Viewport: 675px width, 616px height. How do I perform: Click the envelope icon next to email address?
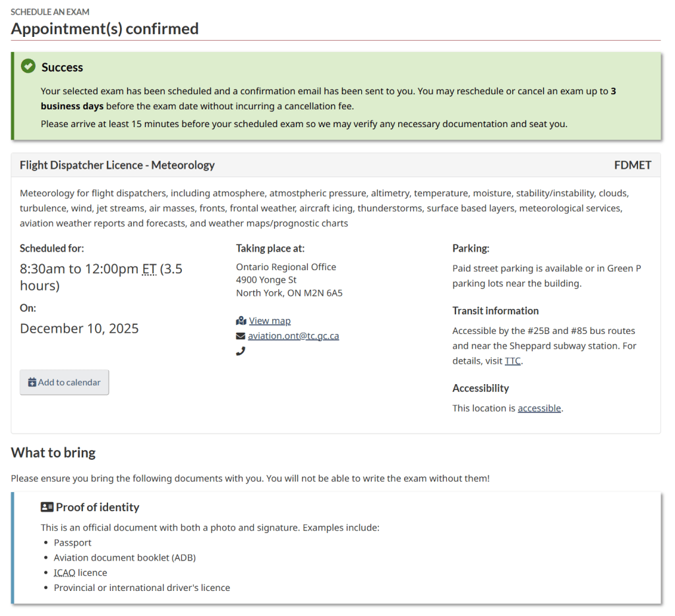(241, 336)
